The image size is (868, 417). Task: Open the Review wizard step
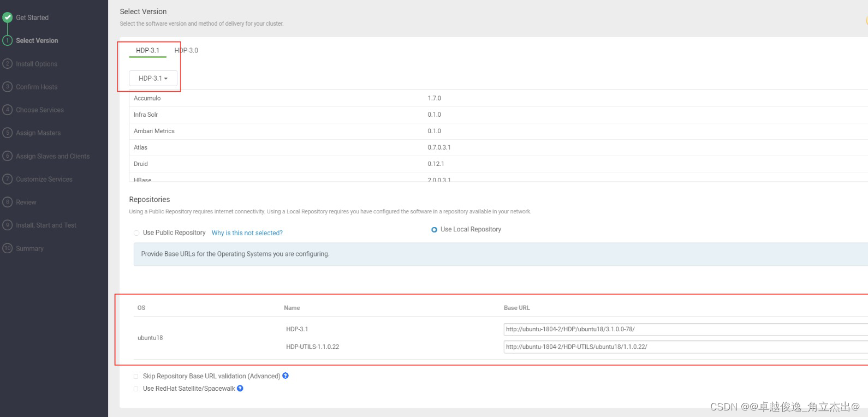click(x=26, y=202)
